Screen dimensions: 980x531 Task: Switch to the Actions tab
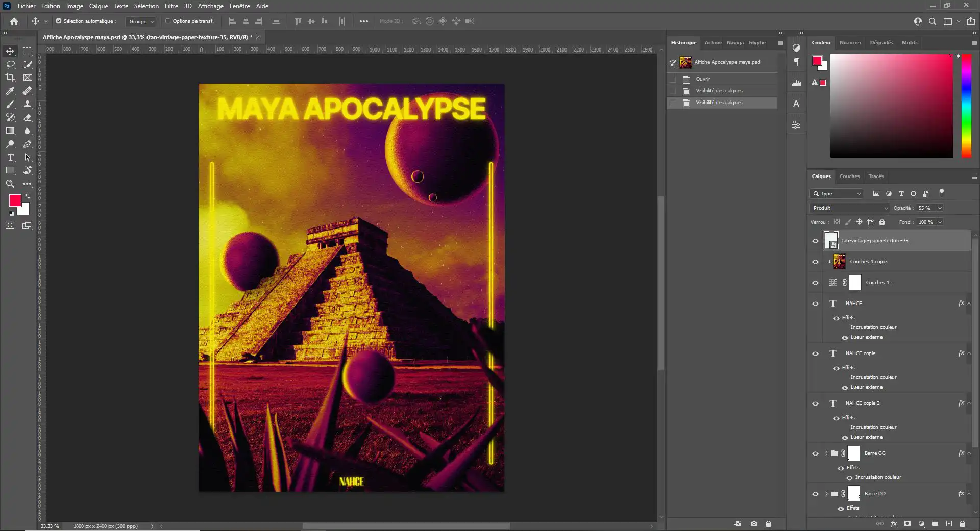(x=714, y=43)
